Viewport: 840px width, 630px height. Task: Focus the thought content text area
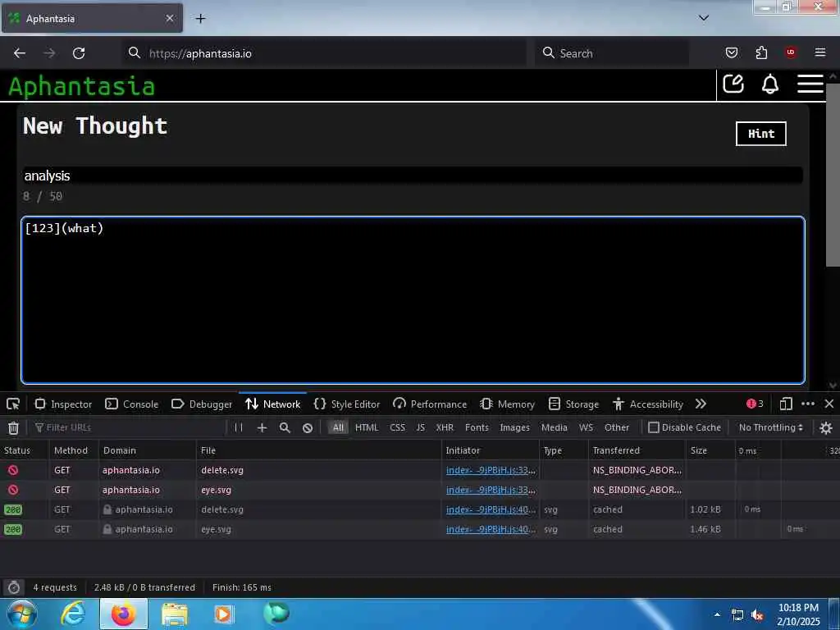(x=413, y=300)
